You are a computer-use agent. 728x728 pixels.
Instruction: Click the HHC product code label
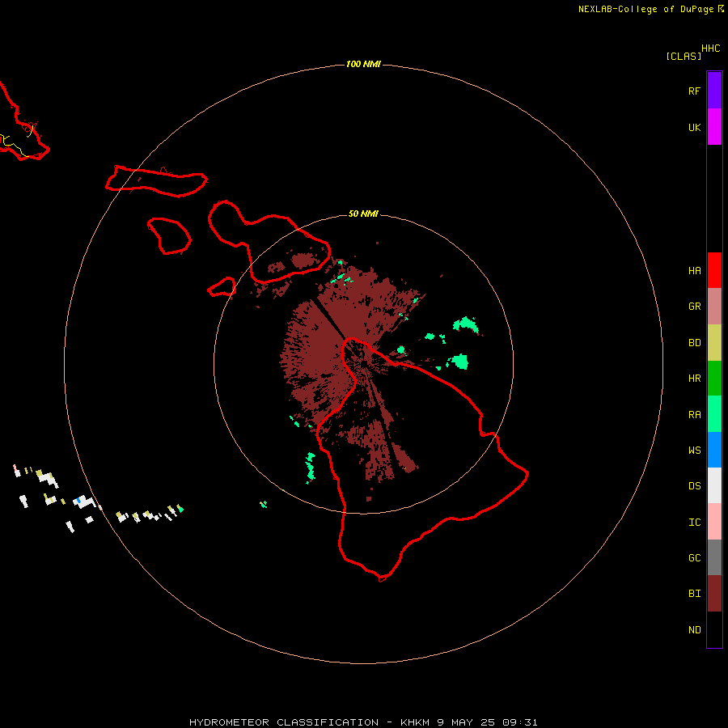(x=710, y=49)
